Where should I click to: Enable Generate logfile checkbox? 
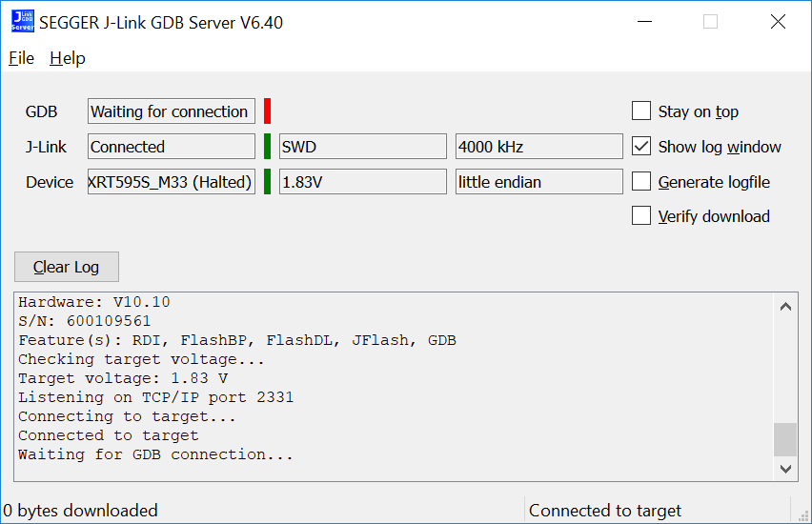point(641,181)
